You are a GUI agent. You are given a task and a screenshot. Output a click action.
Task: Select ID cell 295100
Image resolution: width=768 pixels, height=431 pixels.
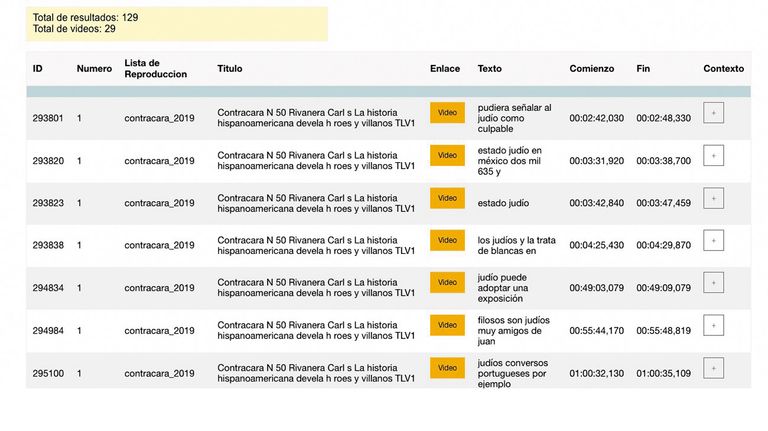point(48,373)
